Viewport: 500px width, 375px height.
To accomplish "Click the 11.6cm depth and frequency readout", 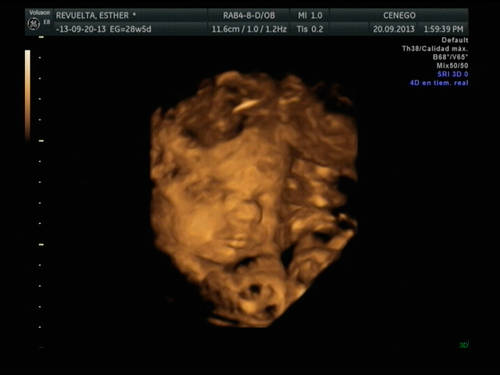I will [249, 29].
